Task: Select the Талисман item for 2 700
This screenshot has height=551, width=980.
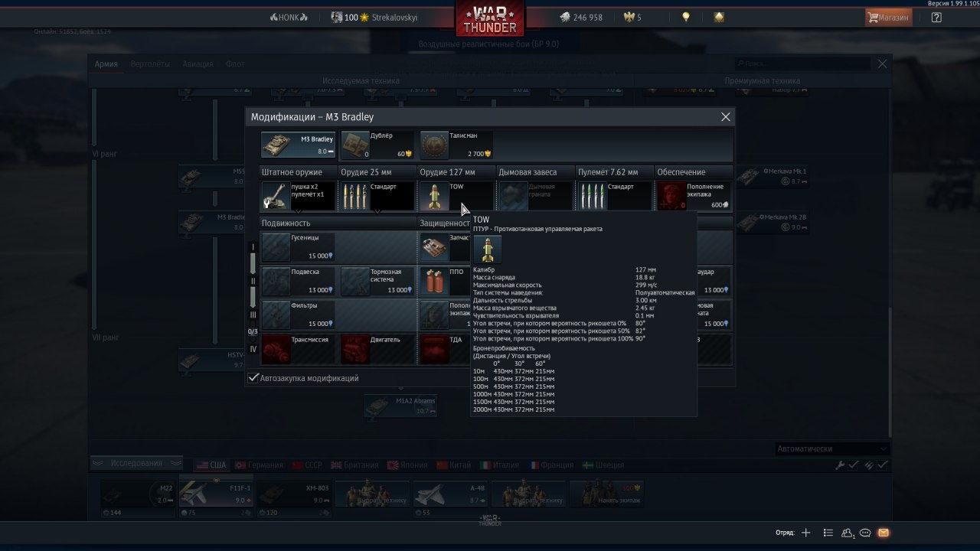Action: coord(456,145)
